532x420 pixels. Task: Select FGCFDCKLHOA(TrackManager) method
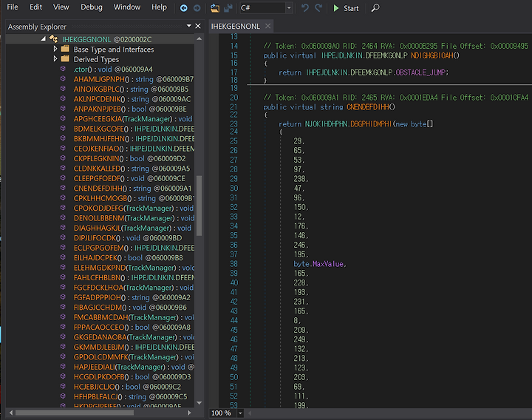click(x=134, y=288)
